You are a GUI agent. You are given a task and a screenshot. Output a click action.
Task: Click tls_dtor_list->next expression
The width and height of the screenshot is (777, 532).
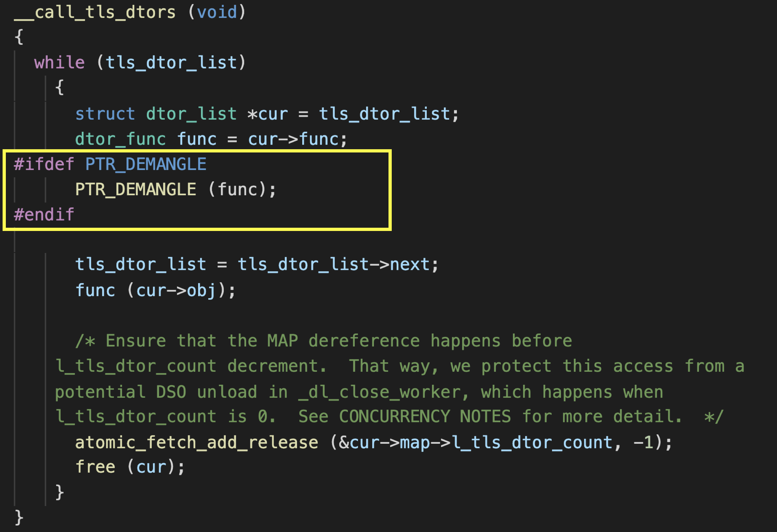[x=333, y=264]
